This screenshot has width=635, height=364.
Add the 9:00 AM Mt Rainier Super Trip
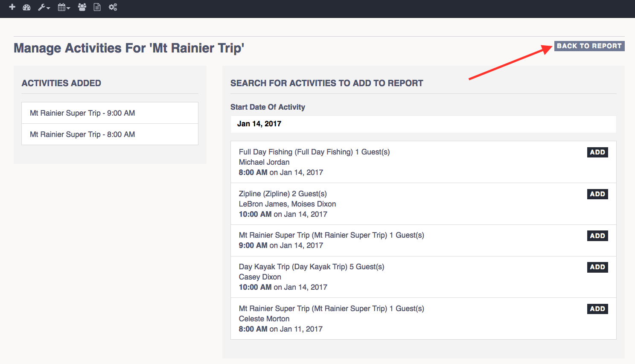(597, 235)
